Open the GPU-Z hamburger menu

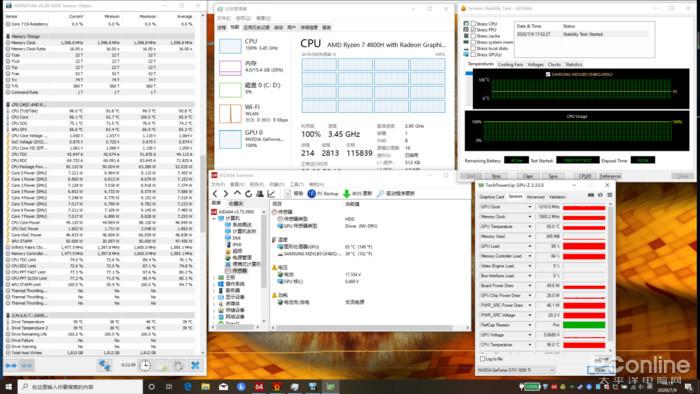[609, 195]
